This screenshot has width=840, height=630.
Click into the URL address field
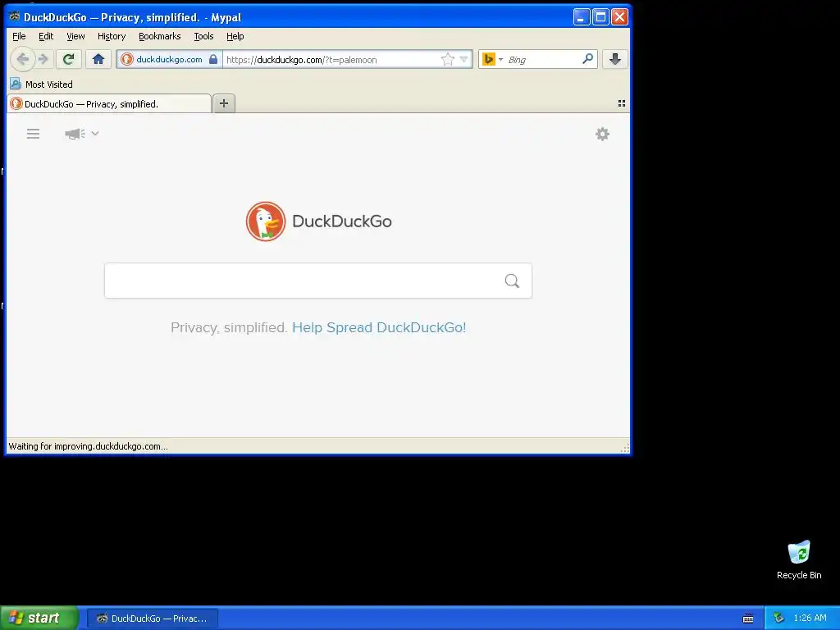pos(331,59)
